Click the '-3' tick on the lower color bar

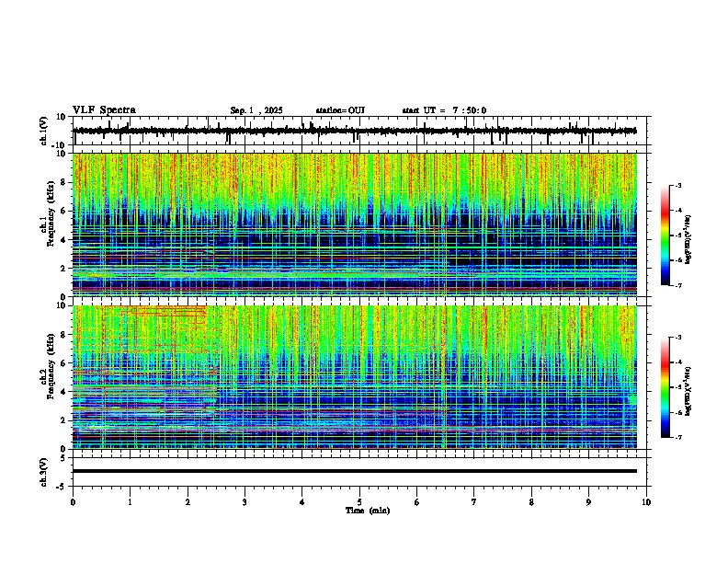[x=678, y=338]
